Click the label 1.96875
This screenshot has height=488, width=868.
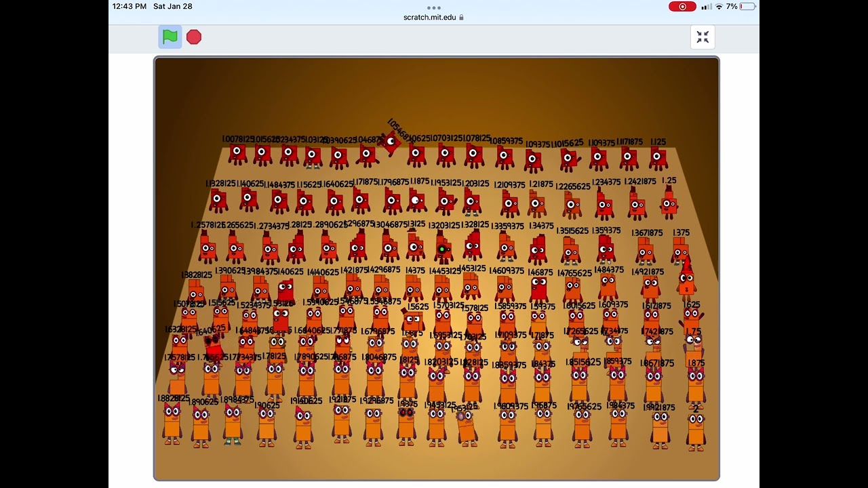543,406
